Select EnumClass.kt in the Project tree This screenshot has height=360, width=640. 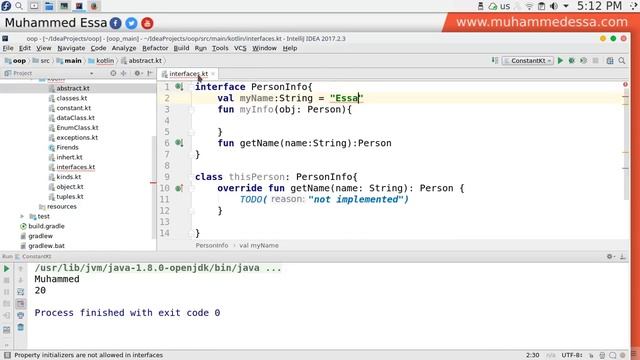click(x=77, y=127)
